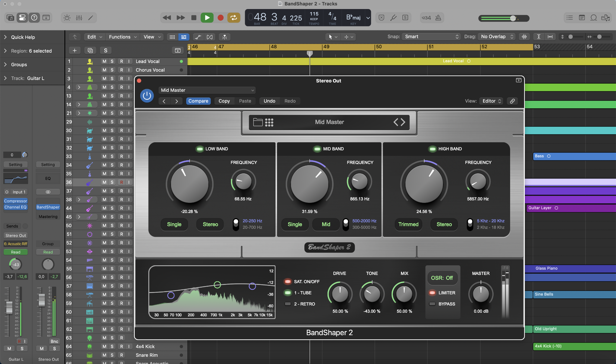Open the View Editor dropdown
Viewport: 616px width, 364px height.
pos(491,101)
